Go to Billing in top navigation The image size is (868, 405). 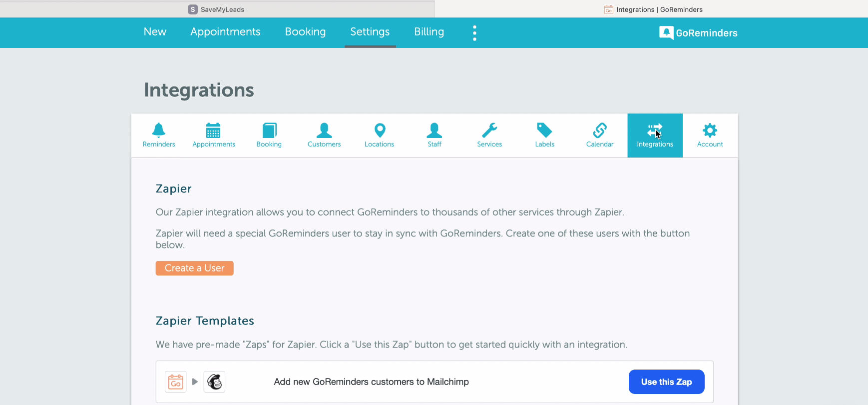click(429, 32)
